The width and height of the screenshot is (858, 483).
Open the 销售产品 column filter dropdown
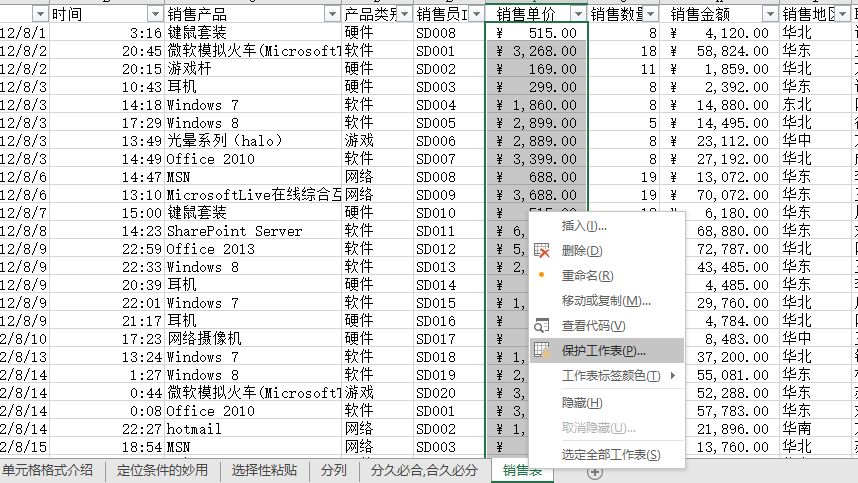[332, 14]
